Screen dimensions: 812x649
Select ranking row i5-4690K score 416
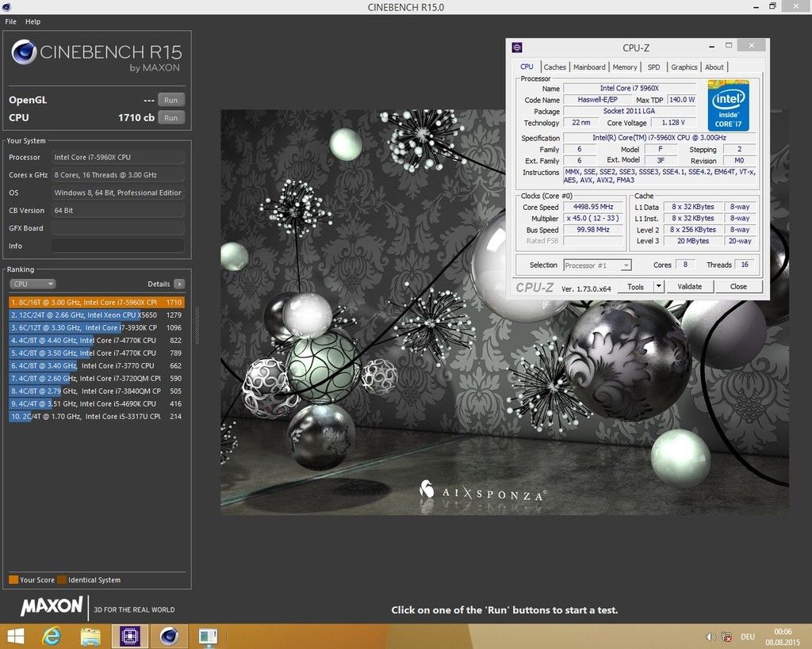(x=96, y=403)
